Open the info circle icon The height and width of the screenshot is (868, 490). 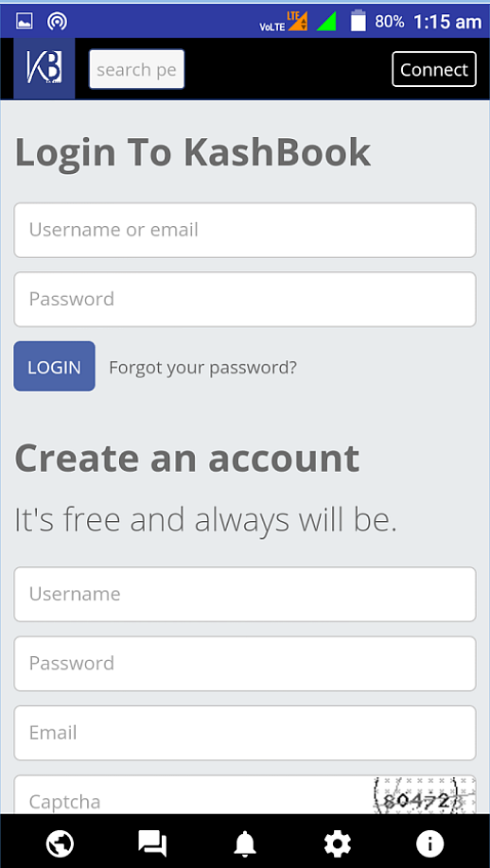pos(429,843)
